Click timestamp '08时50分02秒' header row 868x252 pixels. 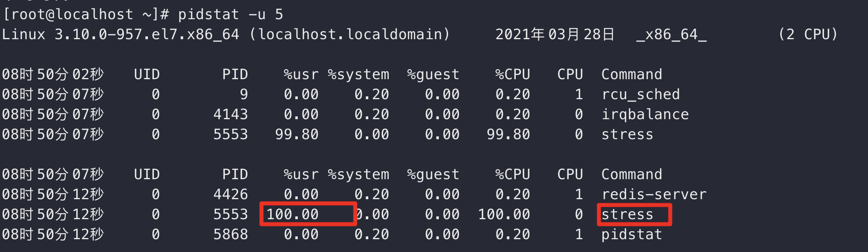coord(53,75)
